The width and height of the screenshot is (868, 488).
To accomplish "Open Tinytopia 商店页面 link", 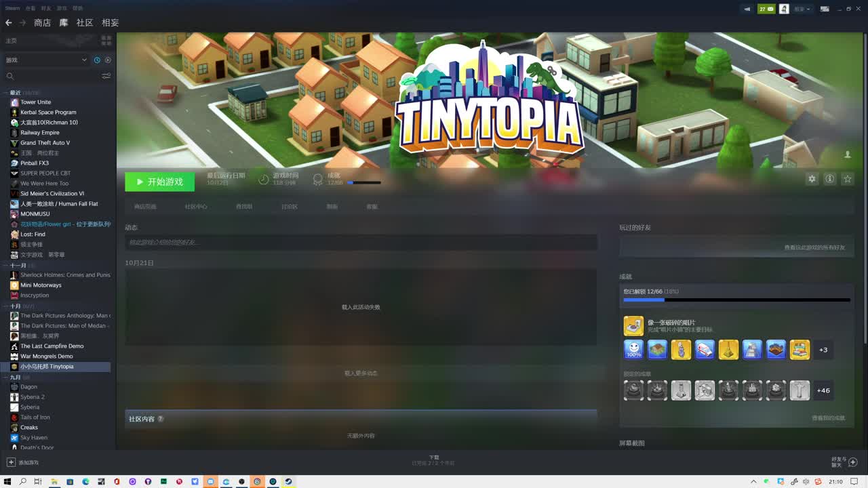I will 145,206.
